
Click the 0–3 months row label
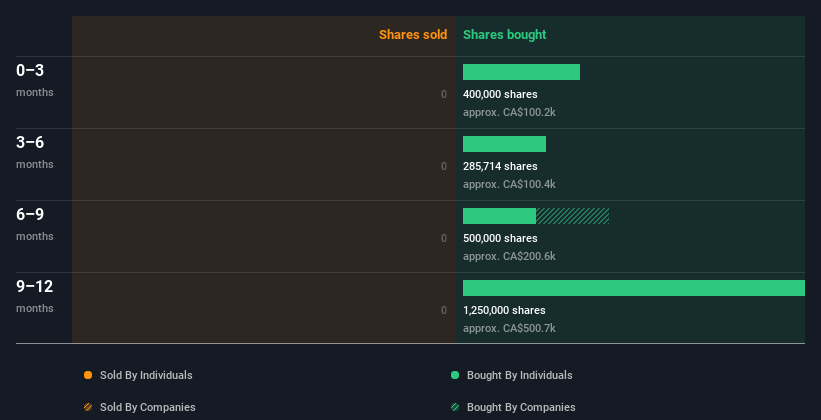tap(35, 80)
